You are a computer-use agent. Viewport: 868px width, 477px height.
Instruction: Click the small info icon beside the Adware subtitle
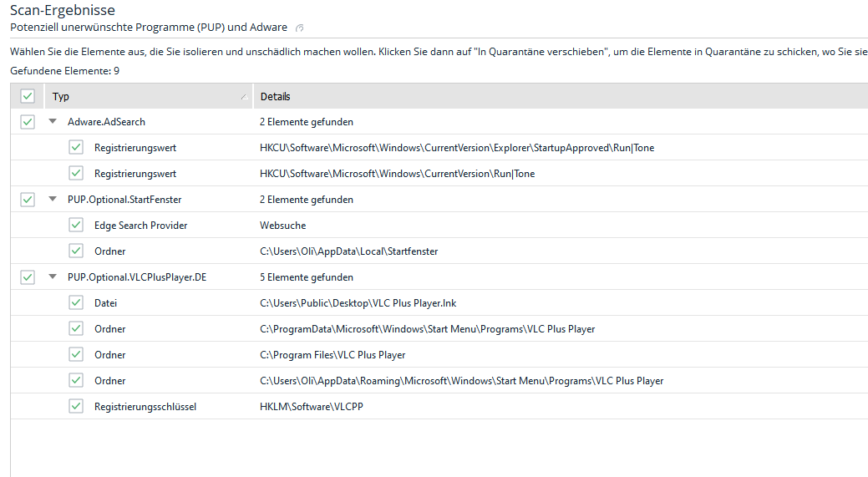(x=300, y=28)
